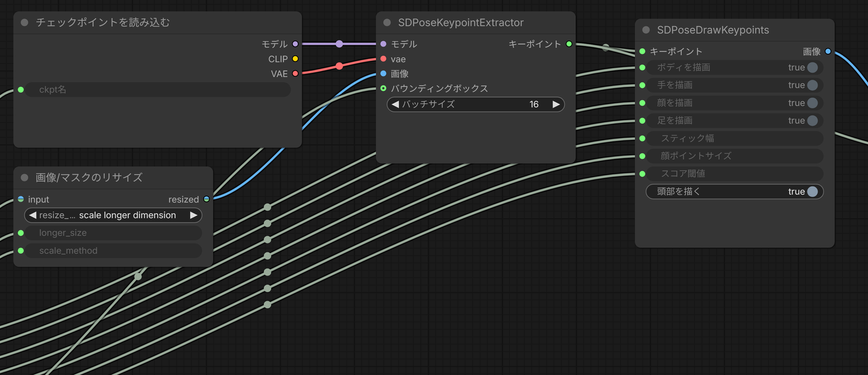Toggle the 顔を描画 switch
The height and width of the screenshot is (375, 868).
[812, 103]
